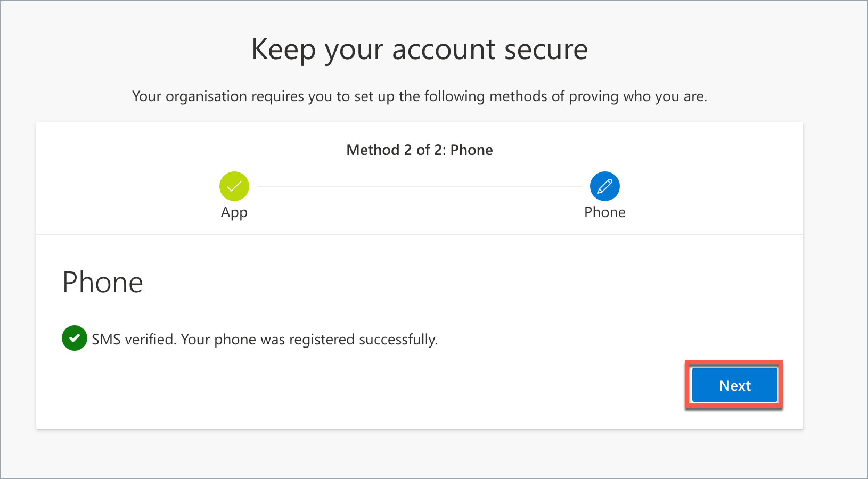Click the verification success tick icon
This screenshot has height=479, width=868.
point(75,338)
